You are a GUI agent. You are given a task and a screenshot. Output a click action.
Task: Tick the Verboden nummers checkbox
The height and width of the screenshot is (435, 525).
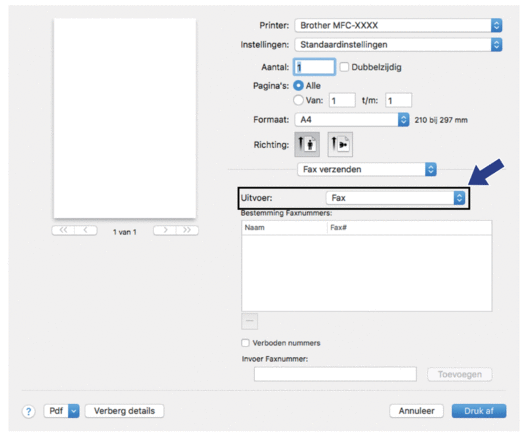click(x=245, y=343)
